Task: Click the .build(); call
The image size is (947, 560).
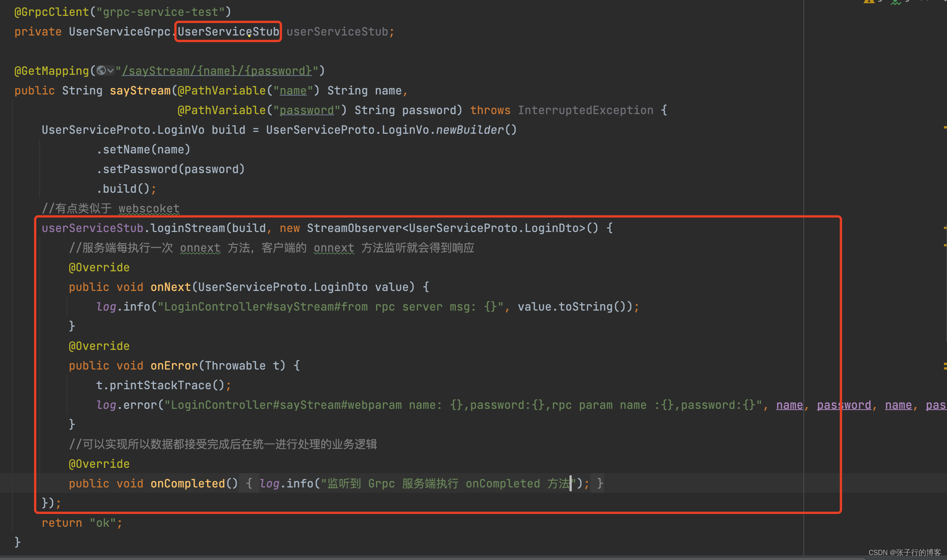Action: 127,189
